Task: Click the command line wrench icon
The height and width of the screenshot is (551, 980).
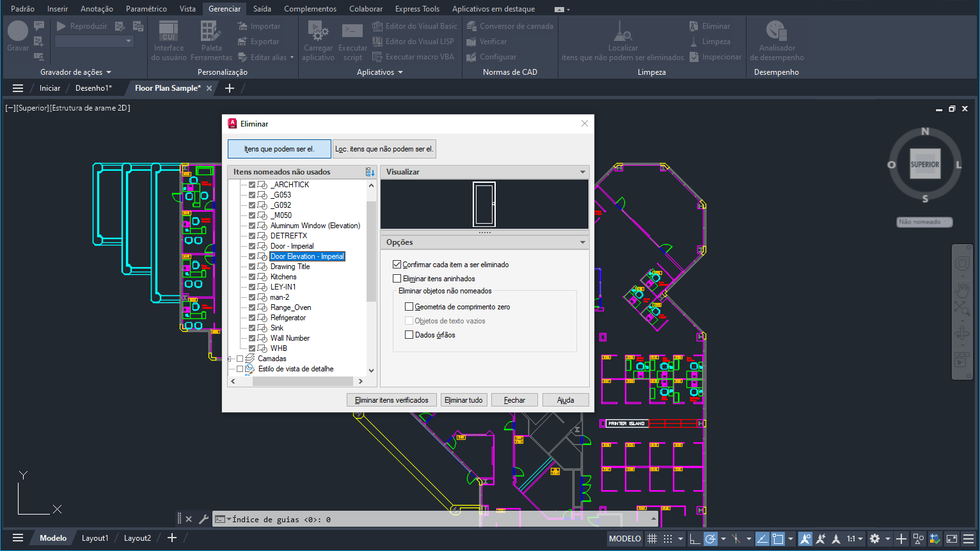Action: coord(203,519)
